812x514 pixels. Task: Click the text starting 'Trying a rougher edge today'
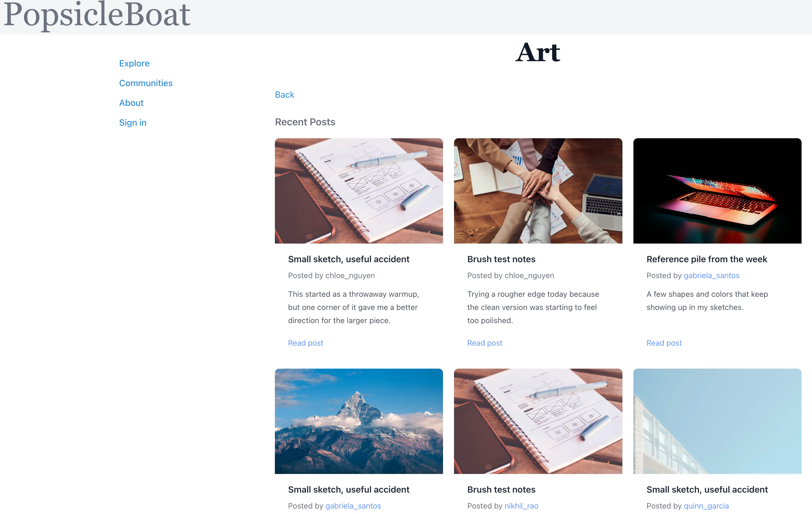coord(533,307)
